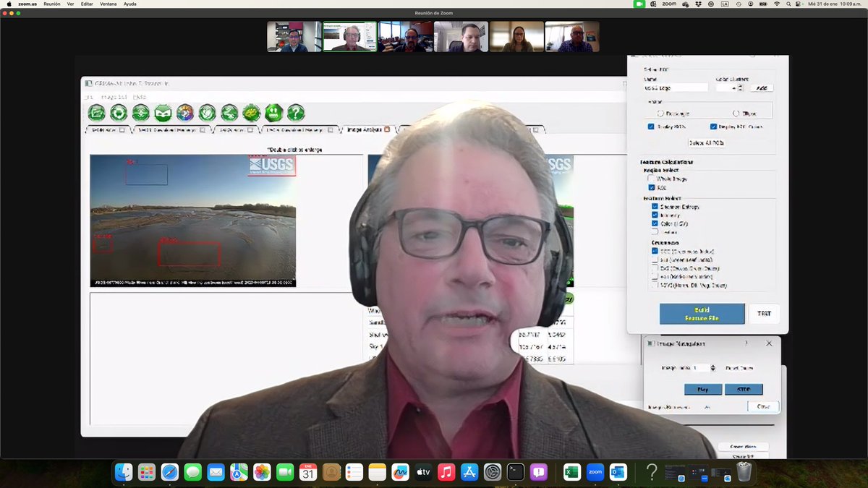The image size is (868, 488).
Task: Toggle the Display ROIs checkbox
Action: click(x=652, y=127)
